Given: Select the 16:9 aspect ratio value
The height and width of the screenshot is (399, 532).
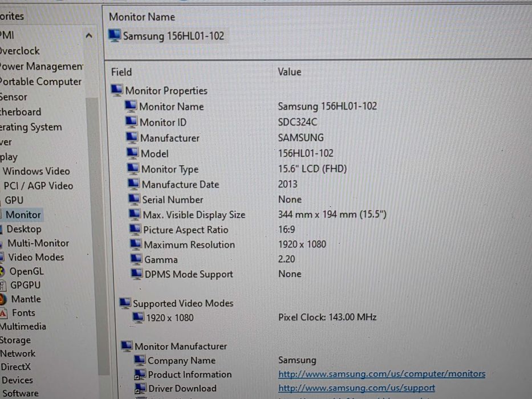Looking at the screenshot, I should 287,230.
